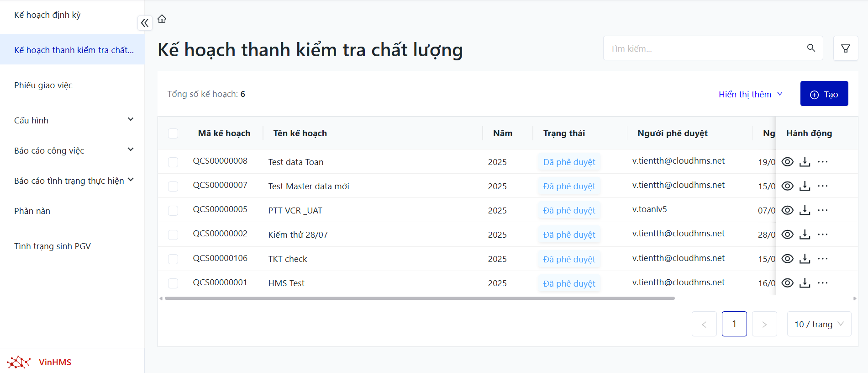The image size is (868, 373).
Task: Click the Tạo create button
Action: click(824, 94)
